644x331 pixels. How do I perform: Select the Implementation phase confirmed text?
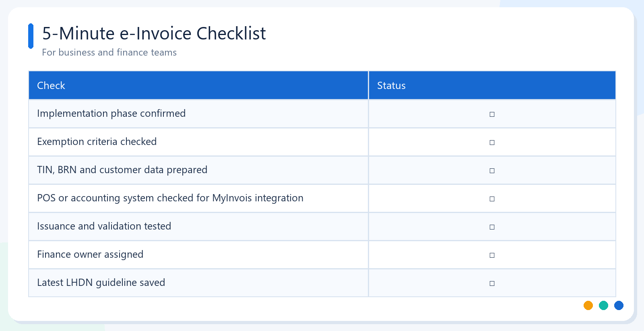111,114
